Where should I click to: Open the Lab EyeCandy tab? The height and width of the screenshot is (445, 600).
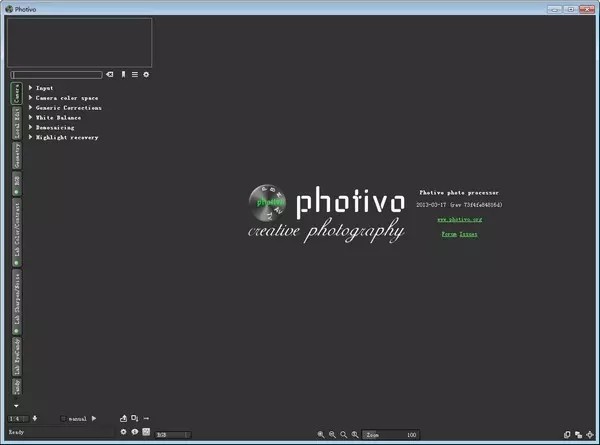coord(16,357)
